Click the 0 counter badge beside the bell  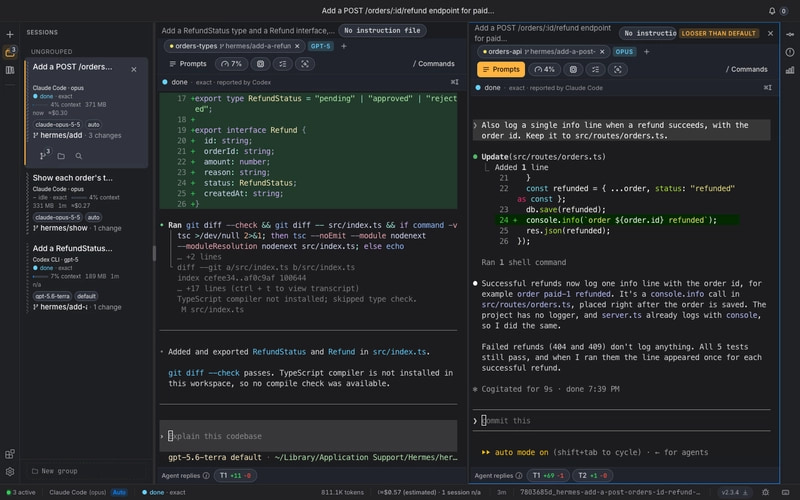click(x=783, y=11)
